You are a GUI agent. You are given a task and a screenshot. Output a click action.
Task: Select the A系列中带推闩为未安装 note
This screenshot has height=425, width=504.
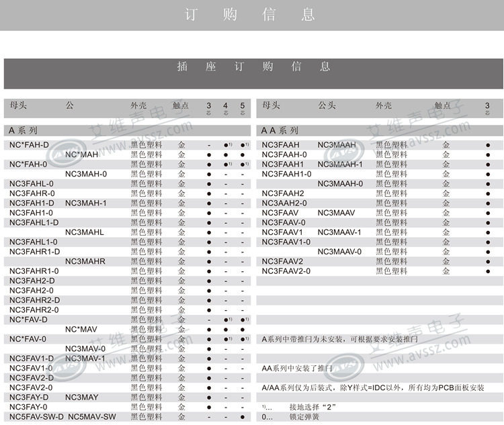(340, 339)
